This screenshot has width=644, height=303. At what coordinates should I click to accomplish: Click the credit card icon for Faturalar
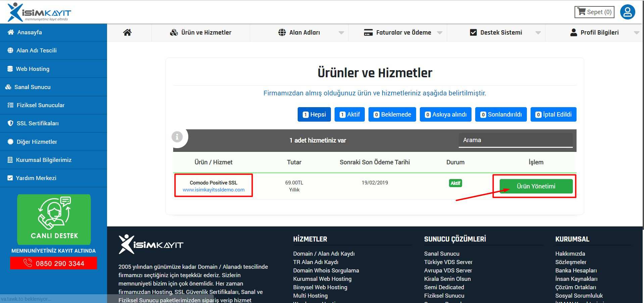368,33
